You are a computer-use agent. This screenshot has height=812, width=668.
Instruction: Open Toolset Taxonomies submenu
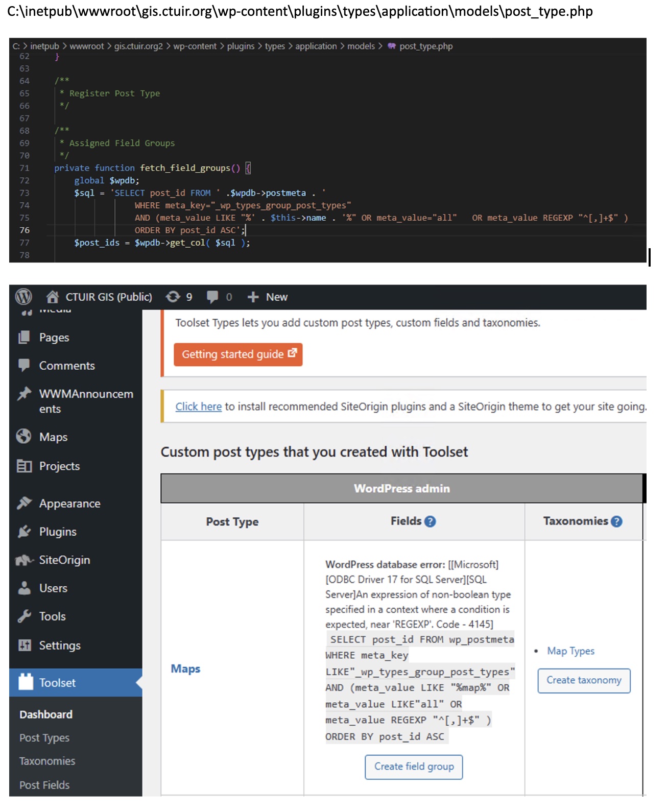47,761
